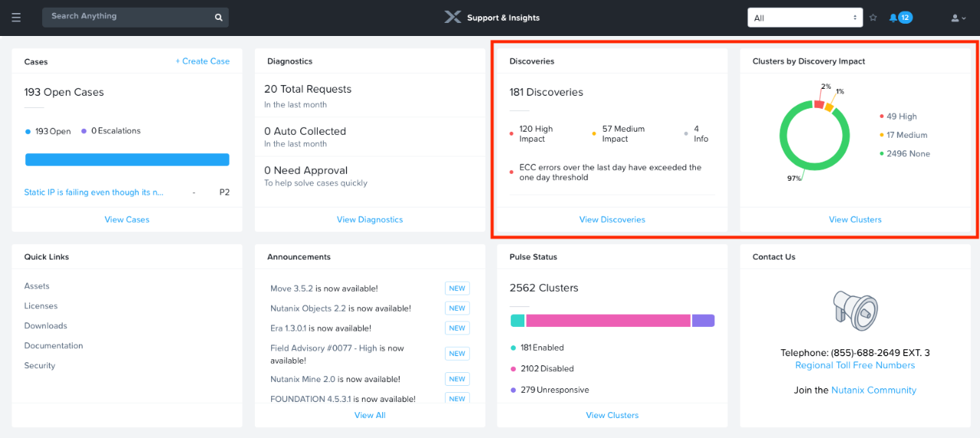This screenshot has height=438, width=980.
Task: Click the star favorite icon
Action: click(873, 18)
